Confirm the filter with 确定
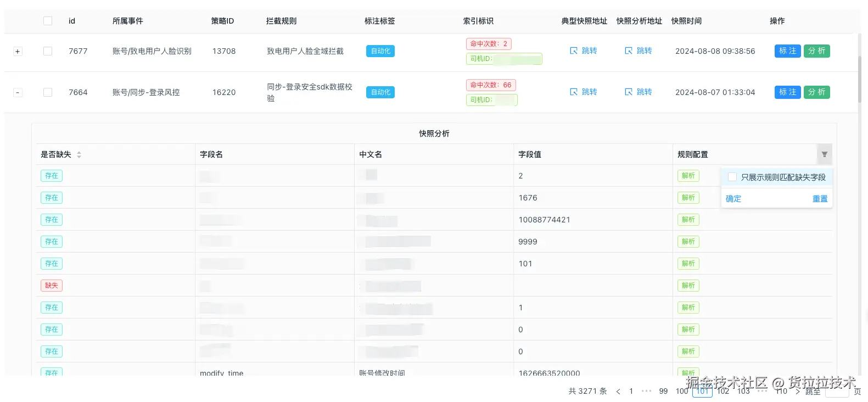The image size is (868, 402). tap(733, 199)
